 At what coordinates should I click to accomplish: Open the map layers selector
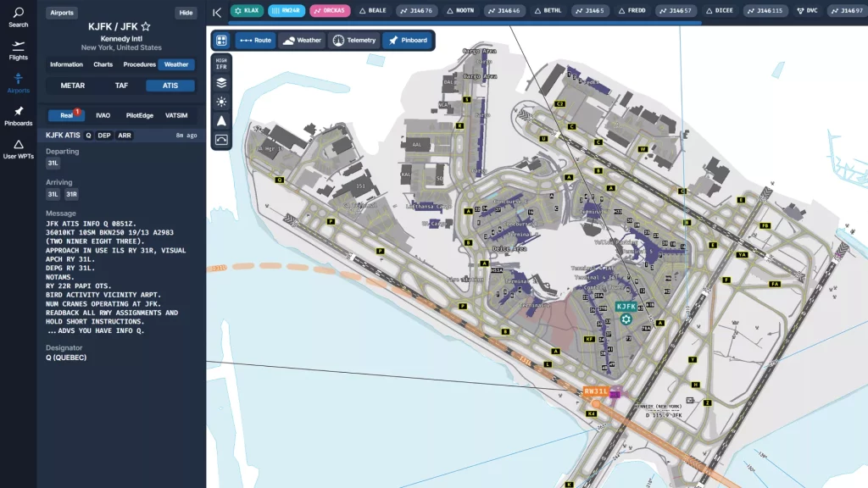pos(221,83)
